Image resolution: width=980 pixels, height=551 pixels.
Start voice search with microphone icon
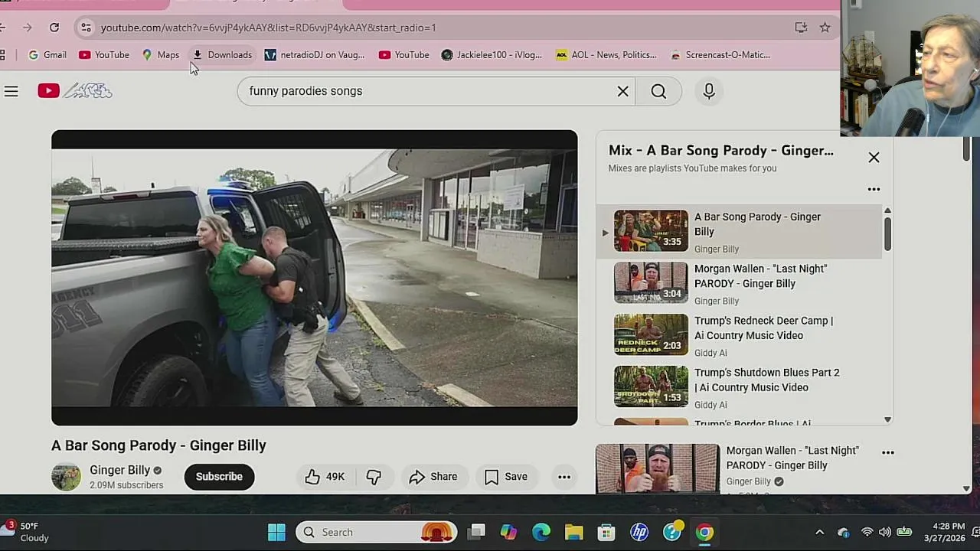click(709, 91)
